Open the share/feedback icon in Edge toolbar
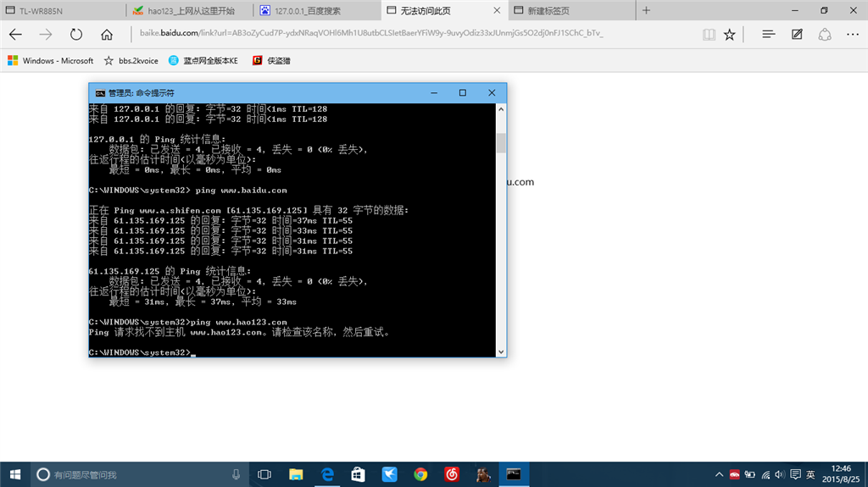 coord(825,35)
